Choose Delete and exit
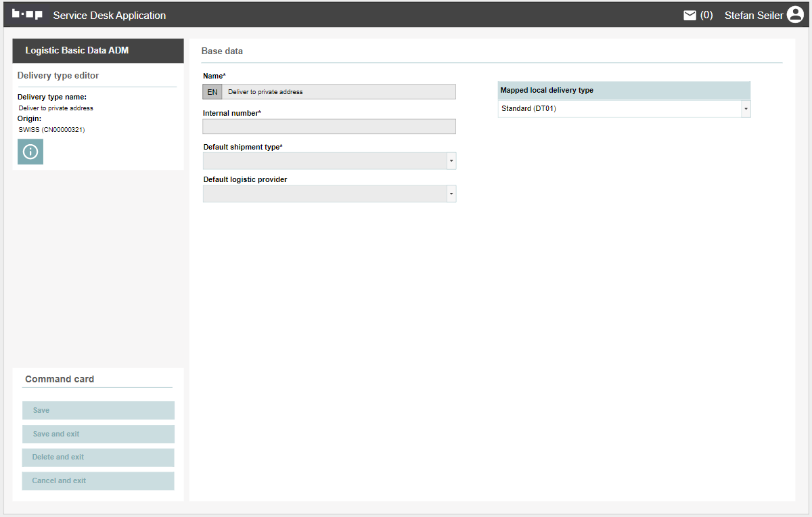This screenshot has height=517, width=812. click(x=98, y=457)
